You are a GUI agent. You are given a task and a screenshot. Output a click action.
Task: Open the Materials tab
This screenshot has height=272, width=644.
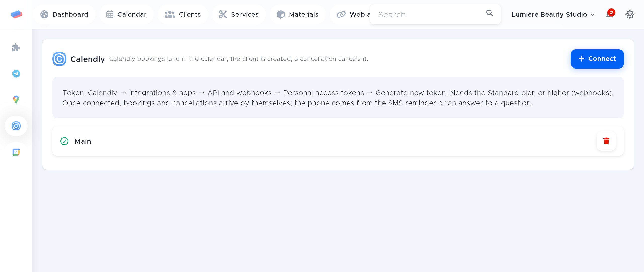coord(298,14)
